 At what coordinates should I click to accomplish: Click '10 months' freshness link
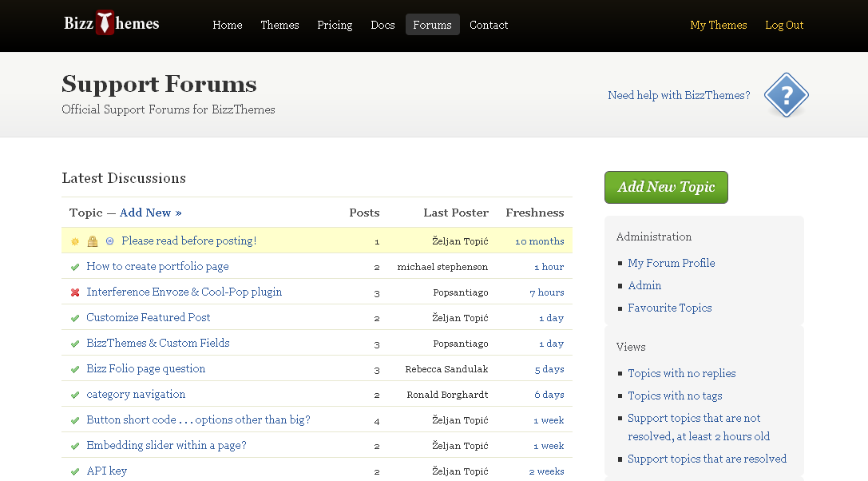click(540, 241)
